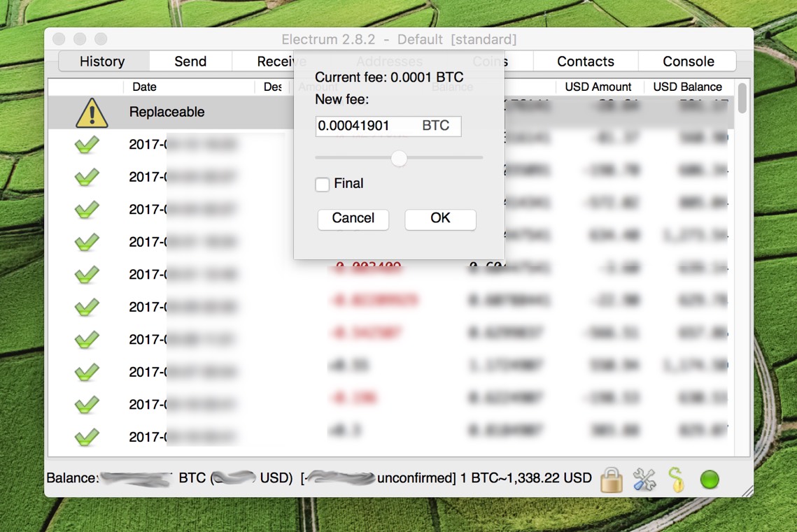Click the history list vertical scrollbar
The height and width of the screenshot is (532, 797).
tap(742, 98)
